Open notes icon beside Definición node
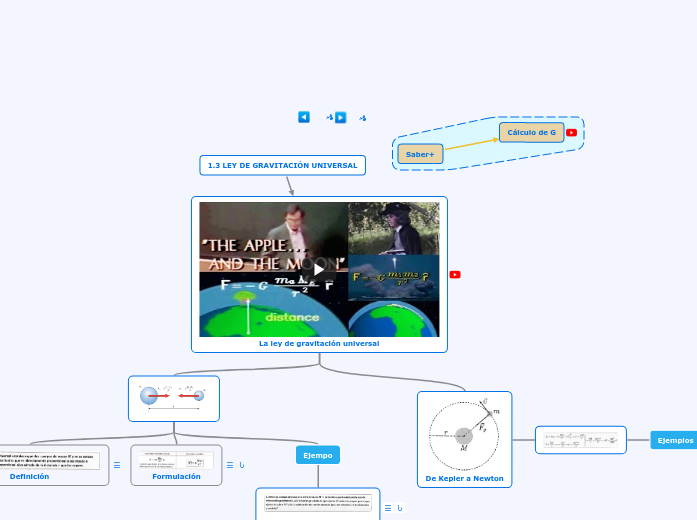The width and height of the screenshot is (697, 520). (x=117, y=465)
